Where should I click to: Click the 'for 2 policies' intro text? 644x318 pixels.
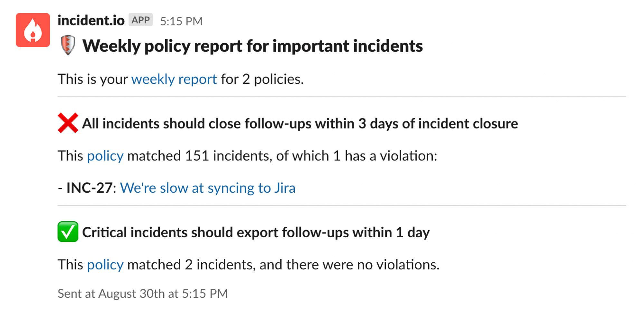[262, 79]
